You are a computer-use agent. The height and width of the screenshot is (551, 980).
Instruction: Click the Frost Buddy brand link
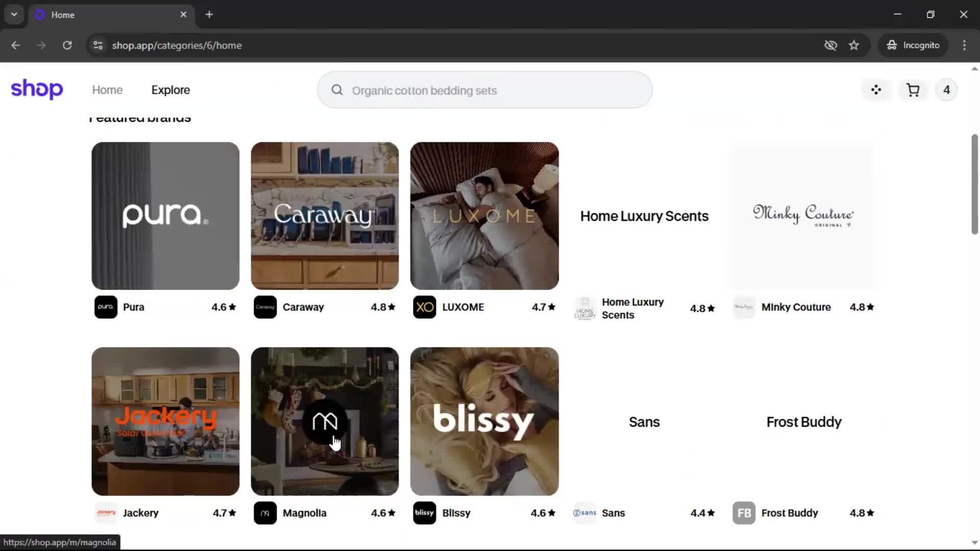(x=789, y=513)
